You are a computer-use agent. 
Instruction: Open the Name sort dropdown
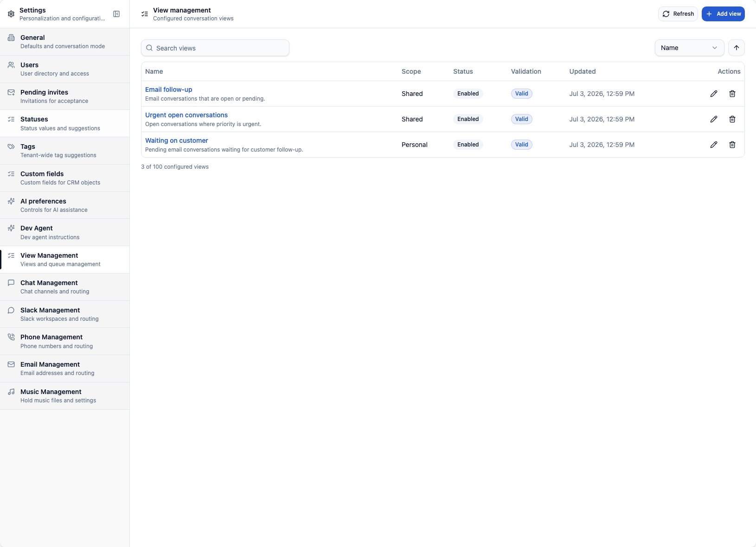pyautogui.click(x=689, y=48)
